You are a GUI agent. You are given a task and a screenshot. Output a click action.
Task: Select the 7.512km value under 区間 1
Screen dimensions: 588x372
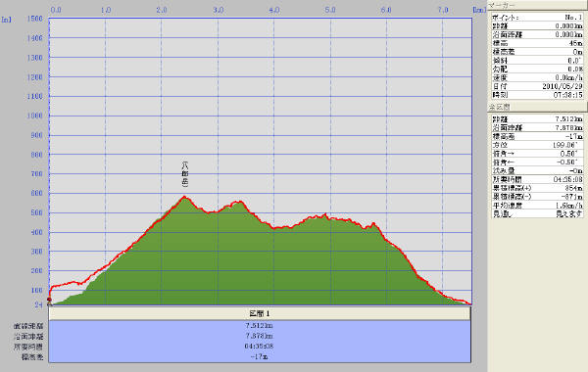click(x=260, y=326)
